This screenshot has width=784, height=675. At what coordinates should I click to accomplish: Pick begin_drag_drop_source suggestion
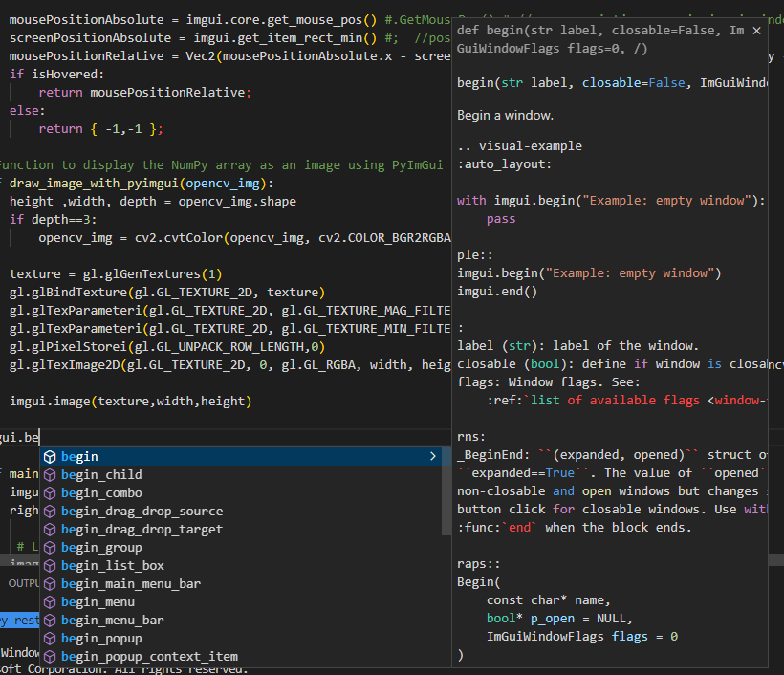click(241, 511)
